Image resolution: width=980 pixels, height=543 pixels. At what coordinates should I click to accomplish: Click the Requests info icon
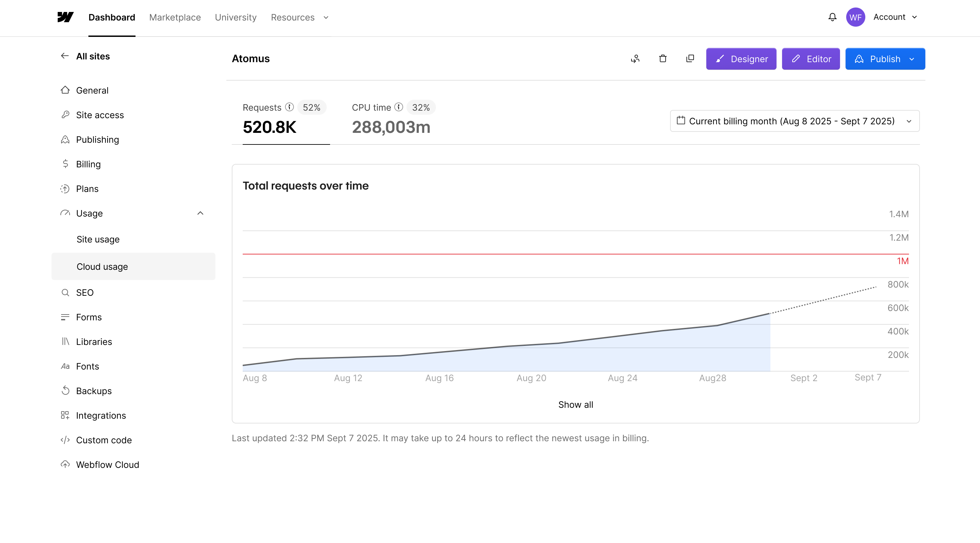click(x=289, y=107)
